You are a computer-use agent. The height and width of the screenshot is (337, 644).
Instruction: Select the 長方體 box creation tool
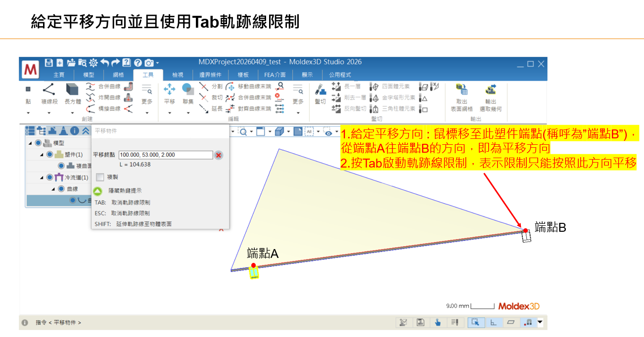coord(73,94)
